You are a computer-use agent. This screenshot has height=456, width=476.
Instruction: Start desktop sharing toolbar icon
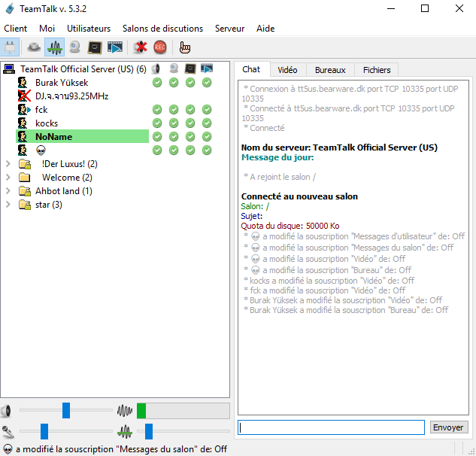click(95, 47)
